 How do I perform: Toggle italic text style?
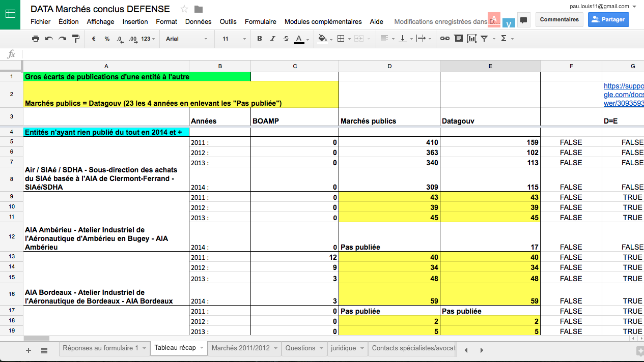tap(273, 39)
